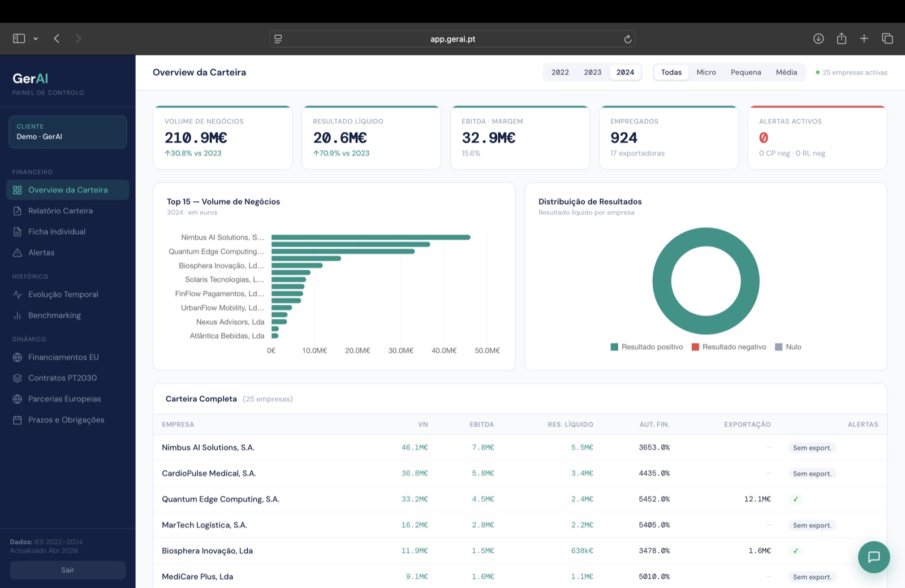Open Financiamentos EU globe icon
Screen dimensions: 905x588
tap(18, 357)
